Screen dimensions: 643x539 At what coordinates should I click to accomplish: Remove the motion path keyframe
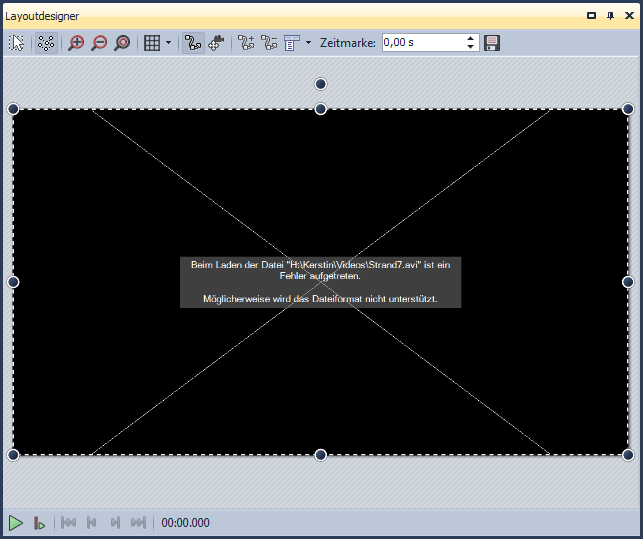click(x=269, y=43)
